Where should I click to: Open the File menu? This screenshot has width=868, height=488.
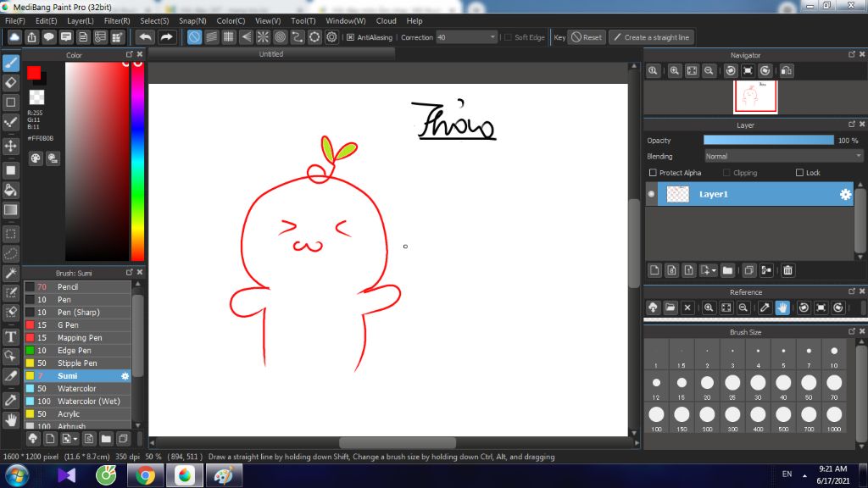pyautogui.click(x=15, y=21)
